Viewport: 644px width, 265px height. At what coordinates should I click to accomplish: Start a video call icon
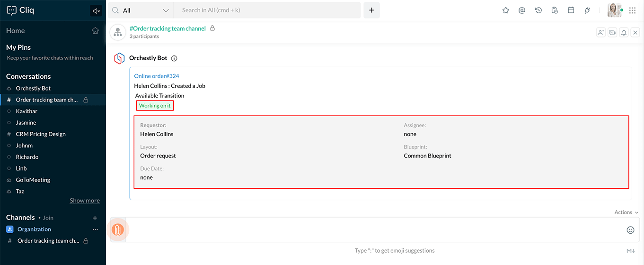(x=612, y=33)
